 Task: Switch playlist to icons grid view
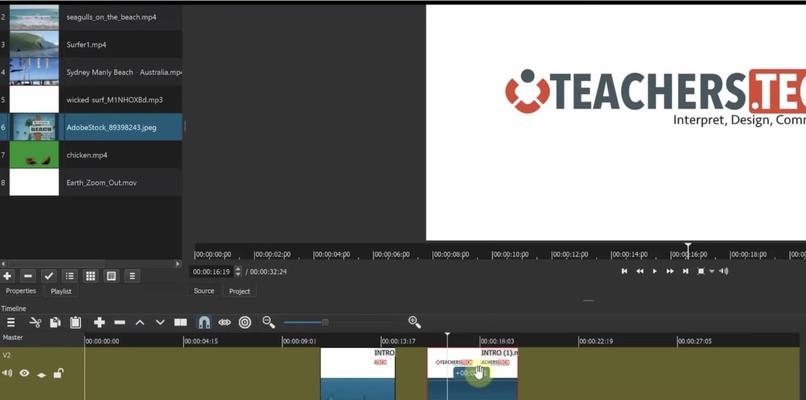[x=90, y=276]
